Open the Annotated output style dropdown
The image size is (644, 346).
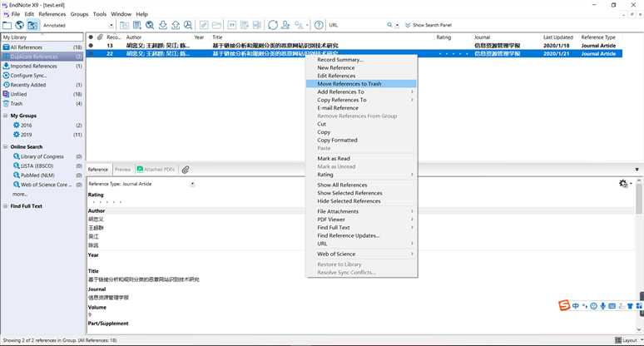point(111,26)
